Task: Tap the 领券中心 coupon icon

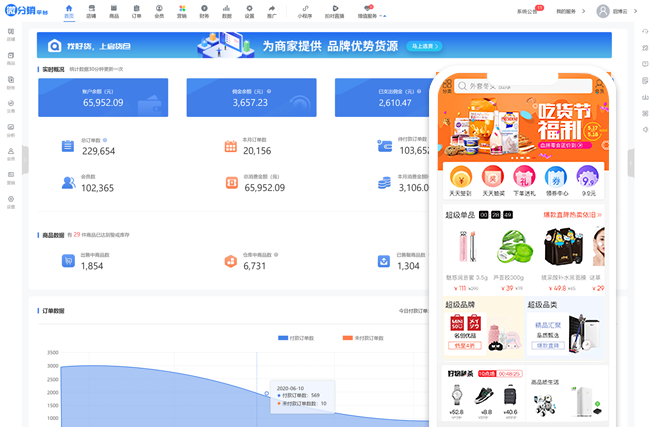Action: click(558, 177)
